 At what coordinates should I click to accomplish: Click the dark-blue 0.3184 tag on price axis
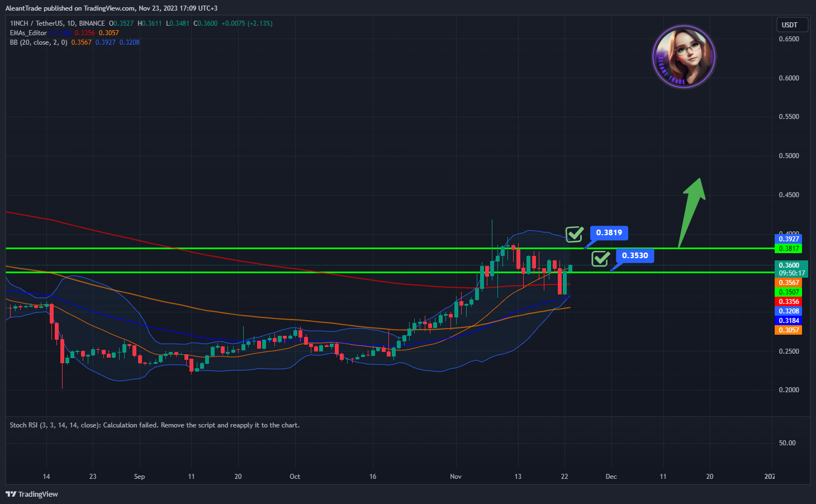click(x=789, y=321)
